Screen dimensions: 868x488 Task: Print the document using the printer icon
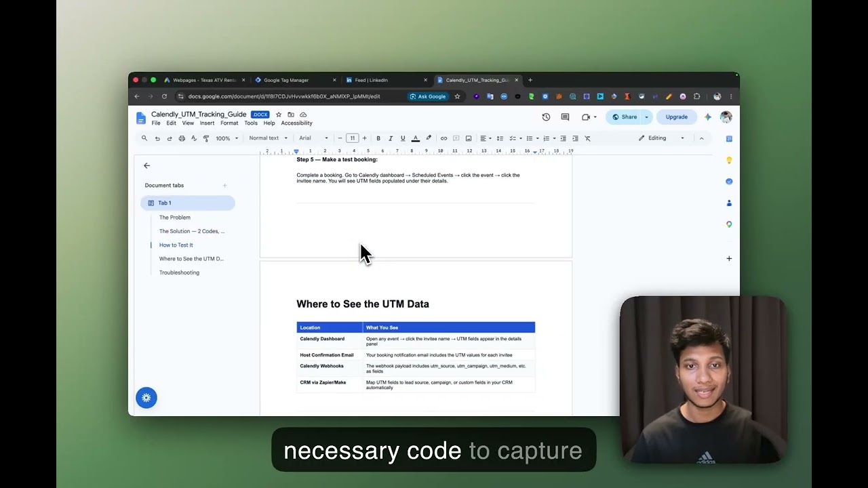(x=182, y=138)
